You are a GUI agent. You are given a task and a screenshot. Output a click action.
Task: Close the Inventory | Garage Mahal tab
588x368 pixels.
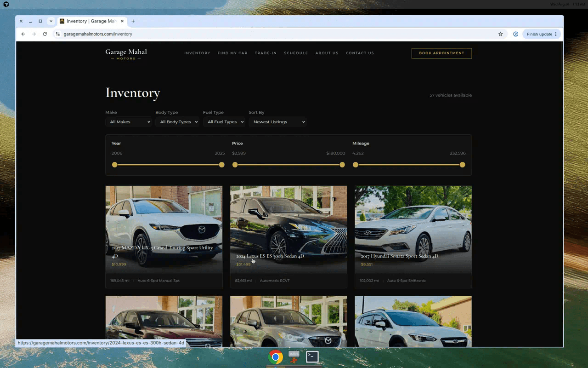(x=123, y=21)
